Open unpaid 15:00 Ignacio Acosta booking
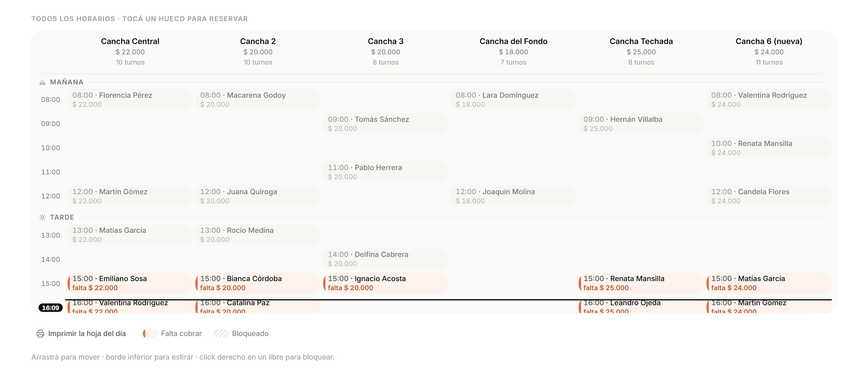The width and height of the screenshot is (868, 374). pyautogui.click(x=385, y=283)
